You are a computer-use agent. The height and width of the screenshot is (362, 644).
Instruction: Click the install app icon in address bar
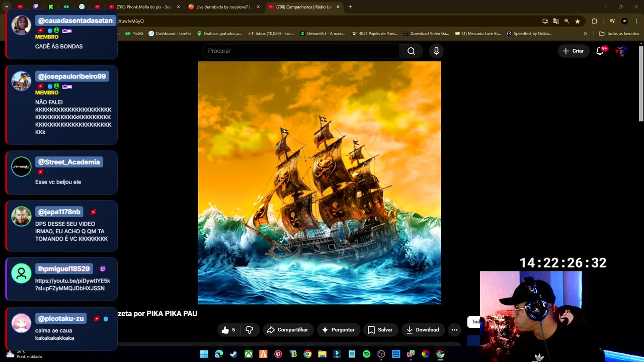coord(545,21)
